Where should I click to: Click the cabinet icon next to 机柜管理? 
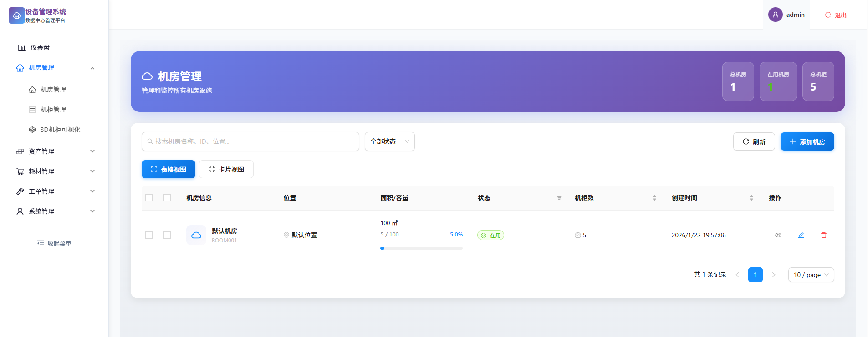pos(32,110)
